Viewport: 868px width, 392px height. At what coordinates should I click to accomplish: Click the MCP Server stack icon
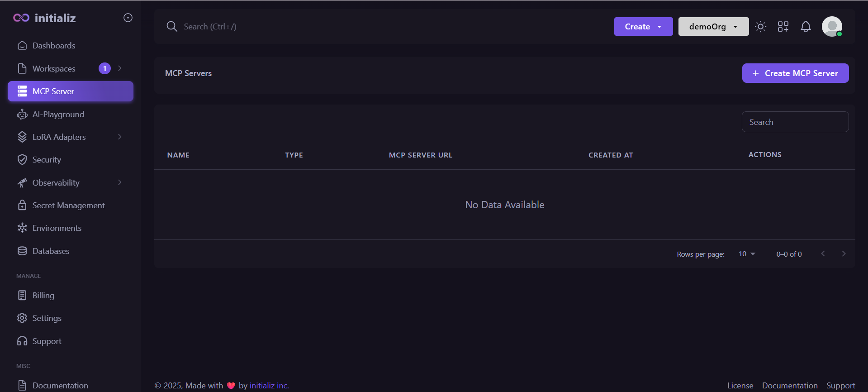point(22,91)
